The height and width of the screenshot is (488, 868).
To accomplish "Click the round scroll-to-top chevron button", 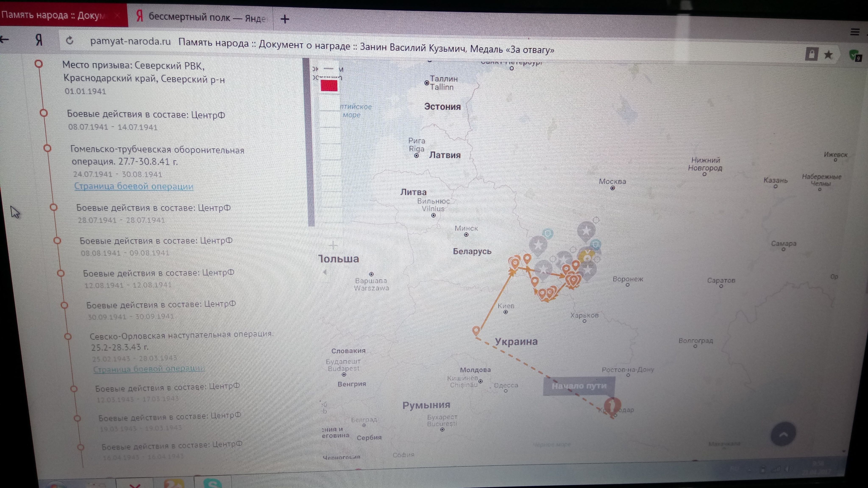I will click(x=783, y=434).
